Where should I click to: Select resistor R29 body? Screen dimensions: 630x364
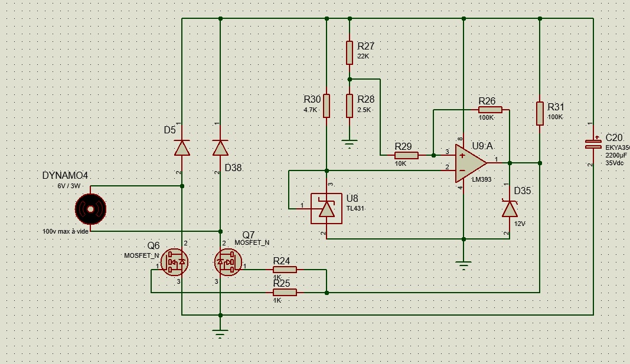coord(407,155)
